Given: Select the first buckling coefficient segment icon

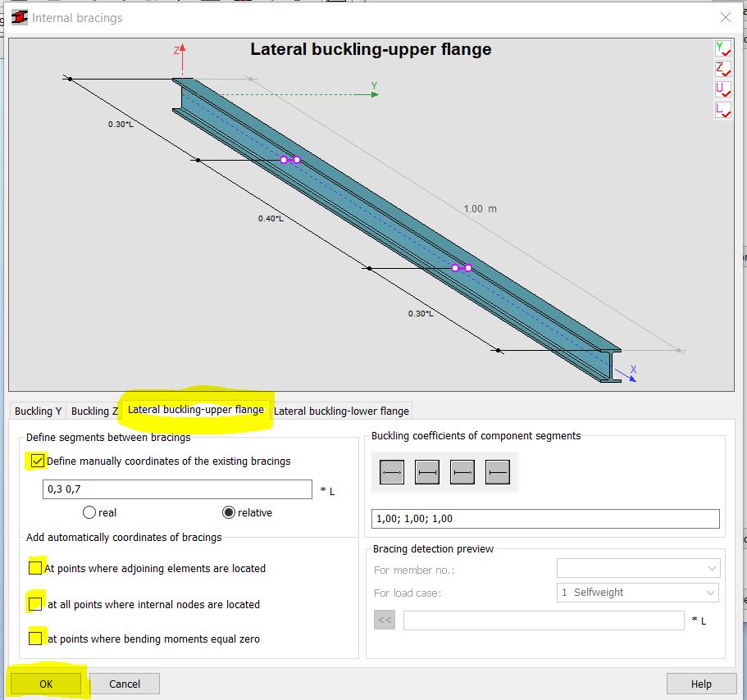Looking at the screenshot, I should tap(391, 472).
